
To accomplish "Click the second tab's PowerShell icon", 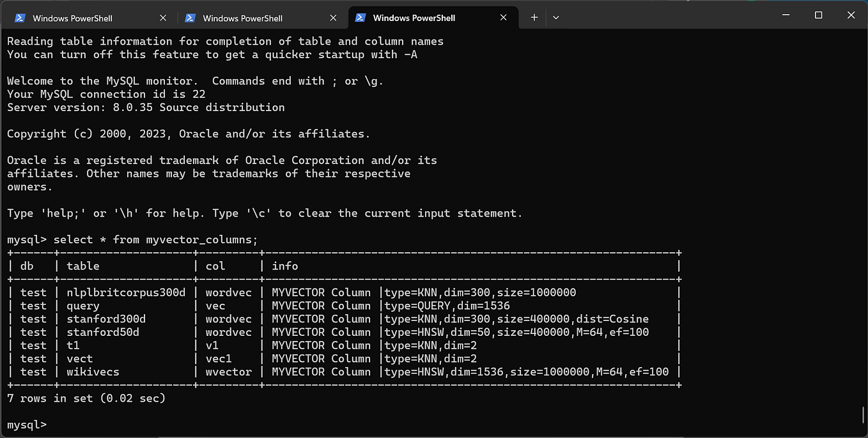I will [x=190, y=18].
